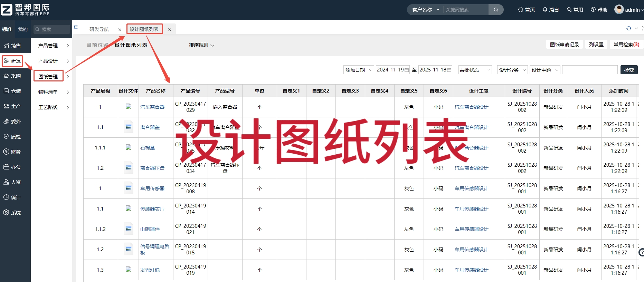The width and height of the screenshot is (644, 282).
Task: Close the 设计图纸列表 tab
Action: [170, 30]
